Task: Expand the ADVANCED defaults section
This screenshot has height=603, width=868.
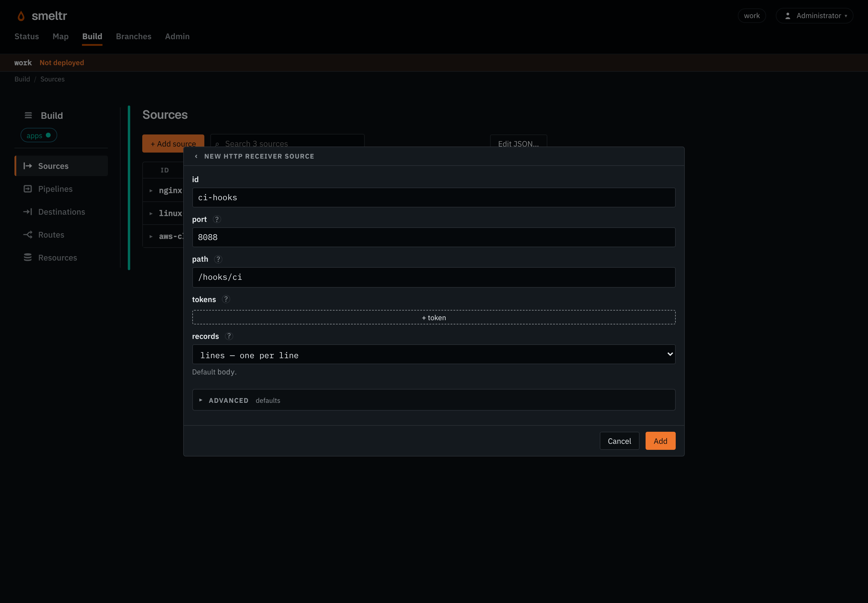Action: click(434, 400)
